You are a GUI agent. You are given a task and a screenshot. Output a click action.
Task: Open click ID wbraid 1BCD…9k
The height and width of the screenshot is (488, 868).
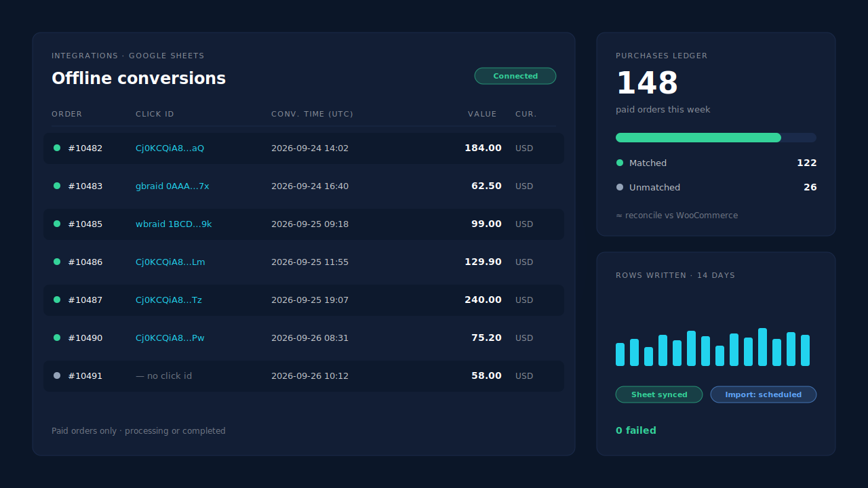tap(174, 224)
